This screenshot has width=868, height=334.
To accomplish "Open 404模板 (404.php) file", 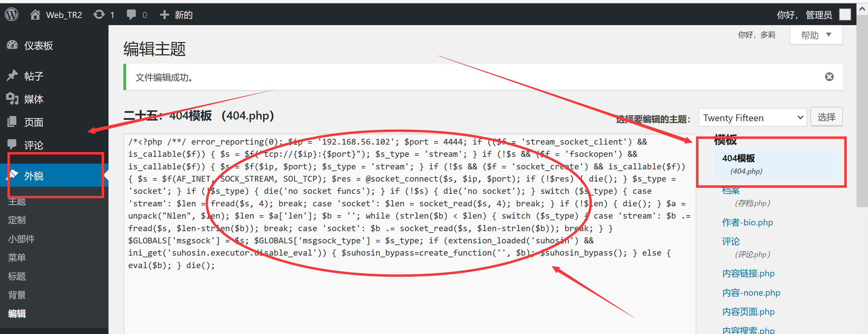I will point(776,164).
